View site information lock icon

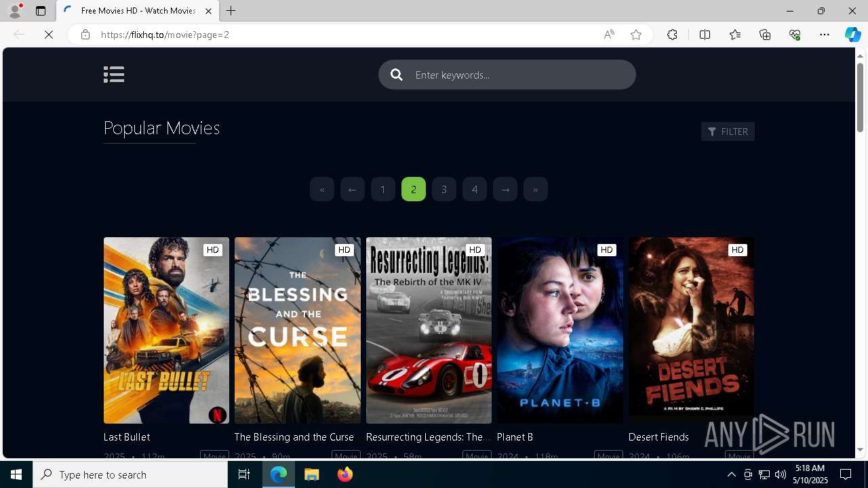pyautogui.click(x=85, y=35)
